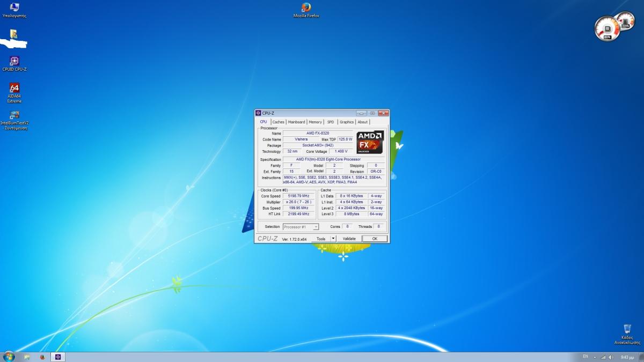Click the Bus Speed value 199.95 MHz
Screen dimensions: 644x362
299,208
